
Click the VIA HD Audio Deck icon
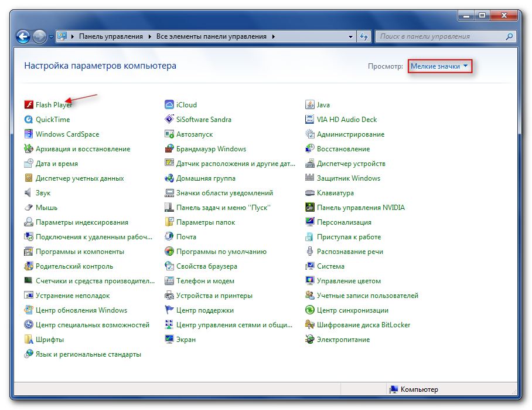(310, 120)
